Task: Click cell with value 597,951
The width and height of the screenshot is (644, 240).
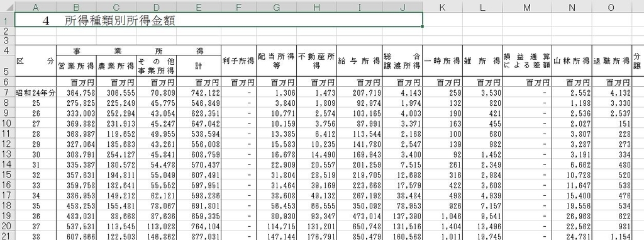Action: click(x=199, y=184)
